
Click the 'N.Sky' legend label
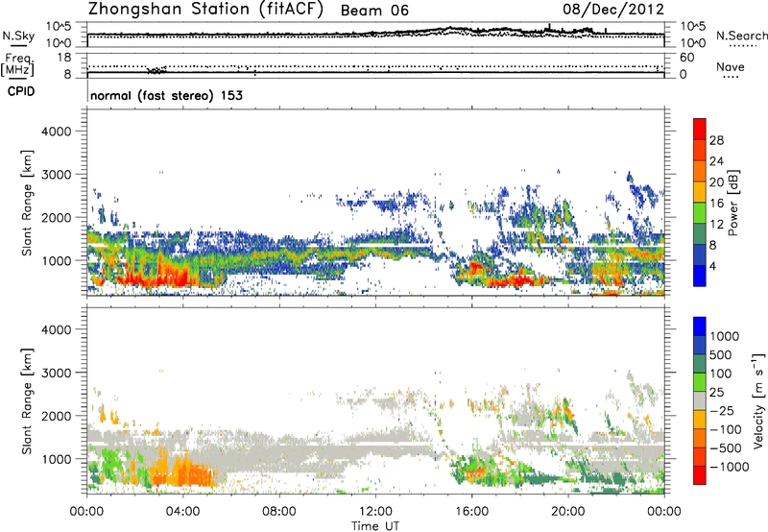point(18,36)
